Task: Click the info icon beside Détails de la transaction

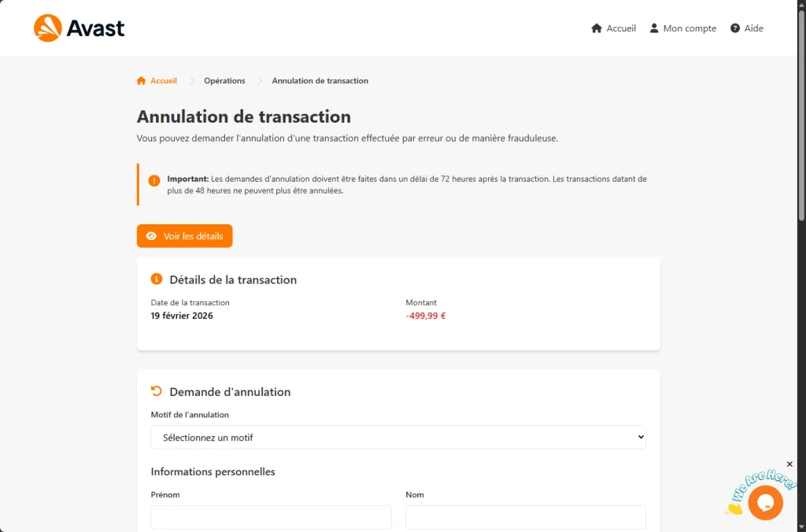Action: (156, 279)
